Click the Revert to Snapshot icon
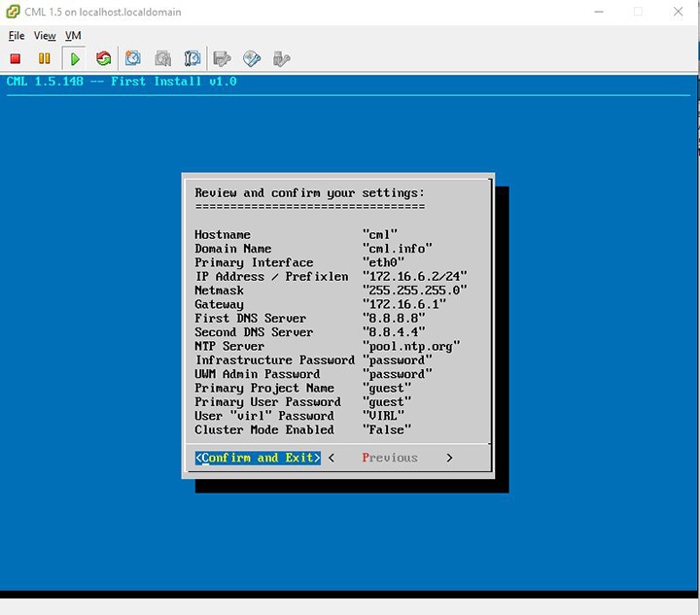This screenshot has width=700, height=615. click(163, 58)
